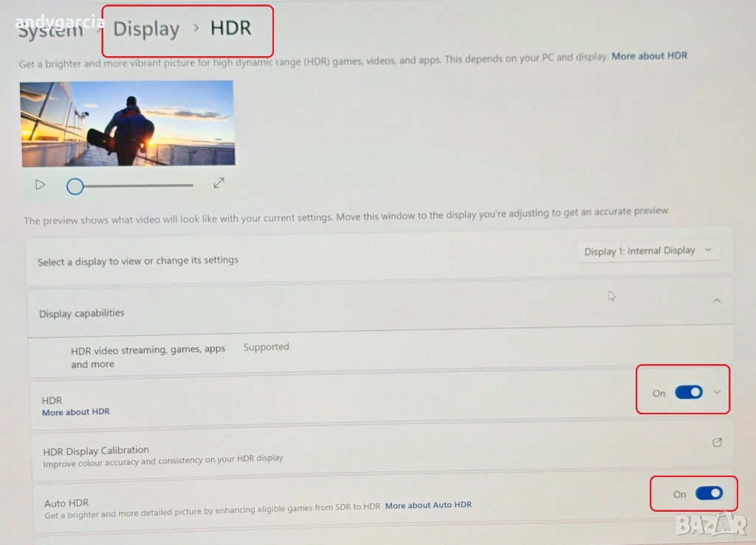756x545 pixels.
Task: Click the Display capabilities header label
Action: pos(82,313)
